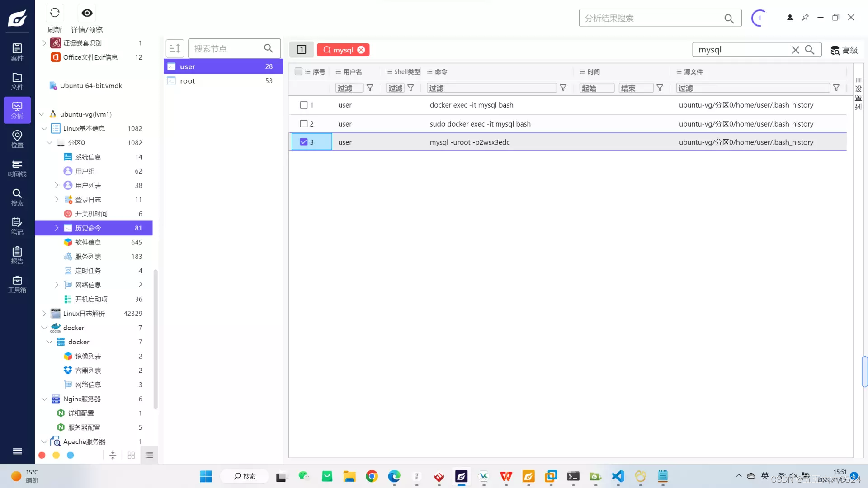Collapse the docker top-level tree node

(44, 328)
